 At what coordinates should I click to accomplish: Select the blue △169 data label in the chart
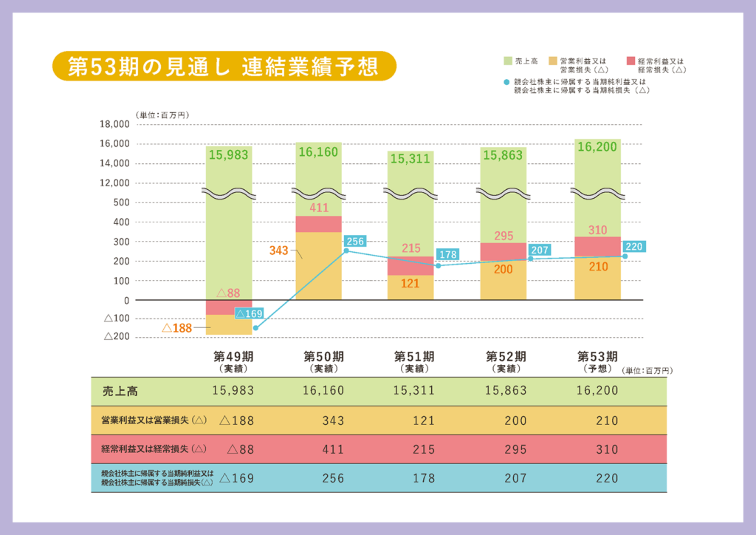pos(249,313)
